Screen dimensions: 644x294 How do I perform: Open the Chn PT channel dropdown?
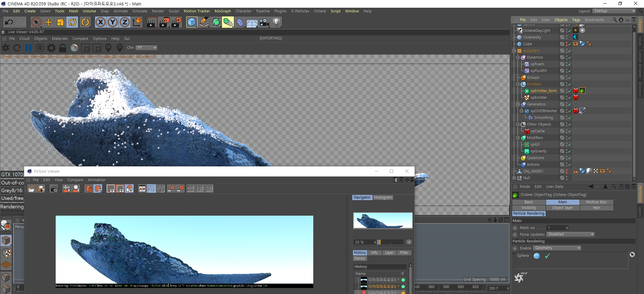tap(147, 48)
